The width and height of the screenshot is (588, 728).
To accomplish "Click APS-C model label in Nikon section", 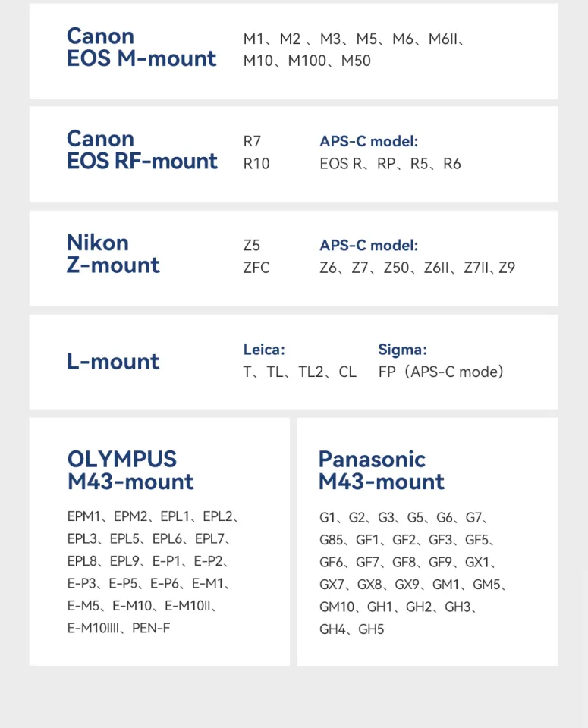I will pos(369,245).
